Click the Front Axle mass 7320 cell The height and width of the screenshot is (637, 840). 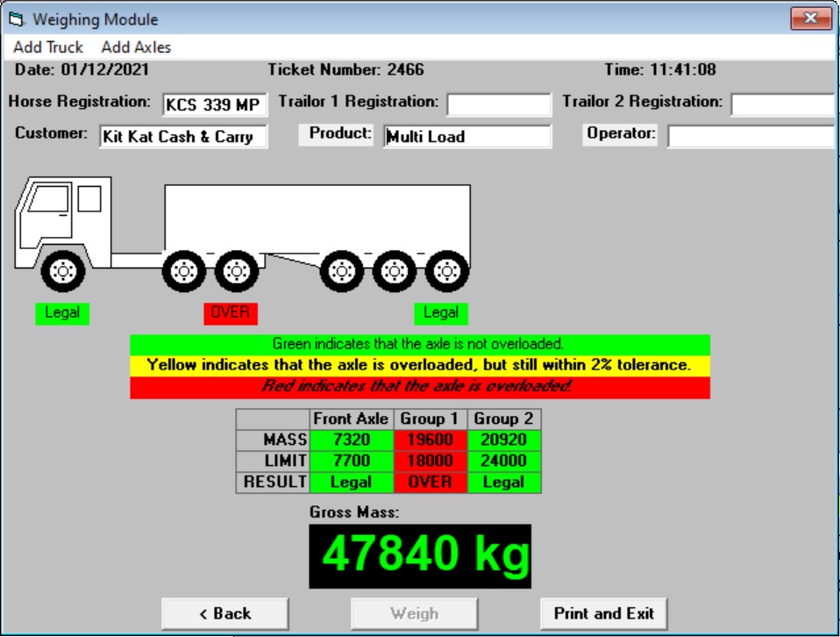tap(352, 440)
